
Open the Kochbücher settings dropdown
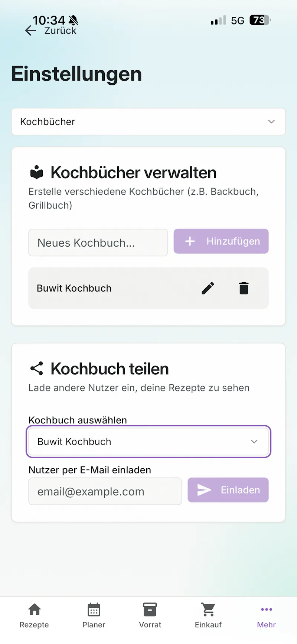148,121
